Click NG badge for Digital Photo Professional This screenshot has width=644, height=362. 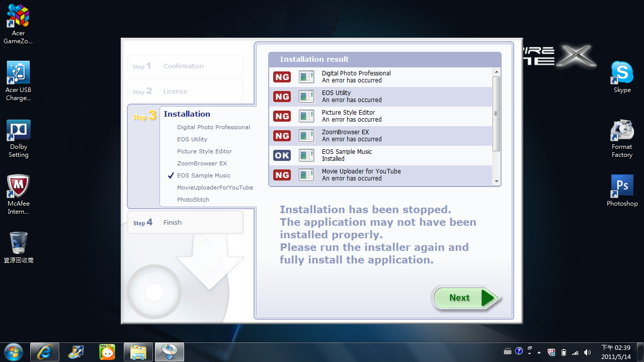click(x=282, y=77)
